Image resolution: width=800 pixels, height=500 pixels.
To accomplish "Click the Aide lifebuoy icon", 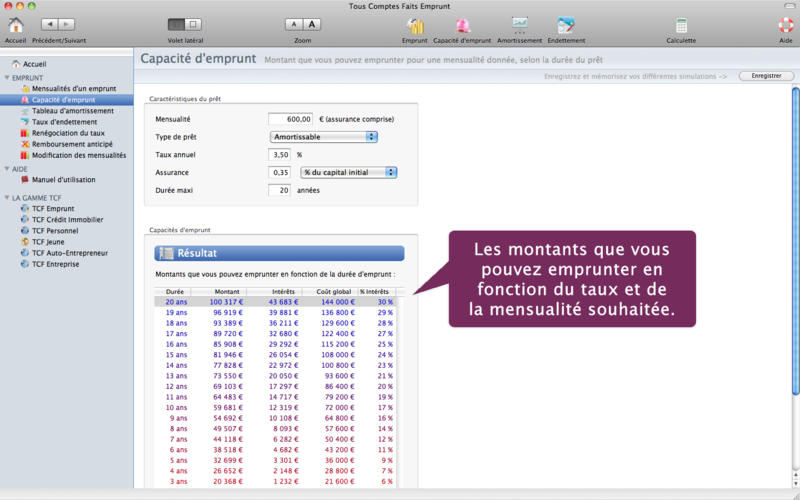I will tap(785, 25).
